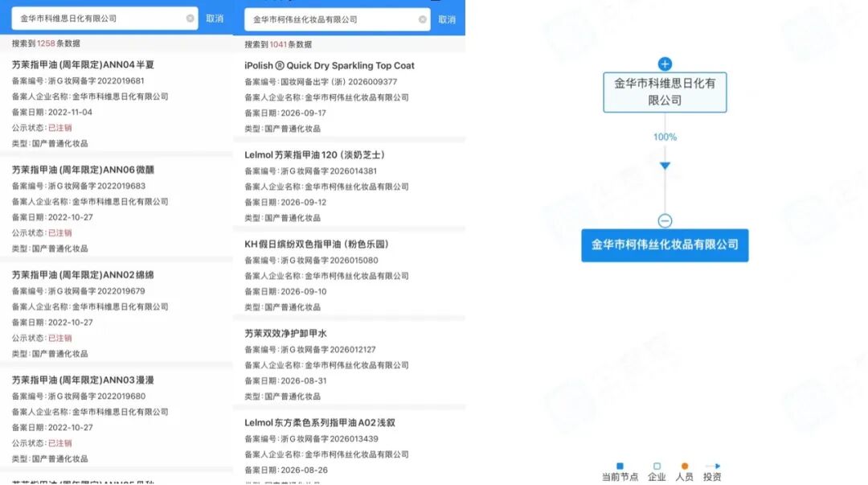The image size is (868, 485).
Task: Open iPolish Quick Dry Sparkling Top Coat record
Action: tap(330, 65)
